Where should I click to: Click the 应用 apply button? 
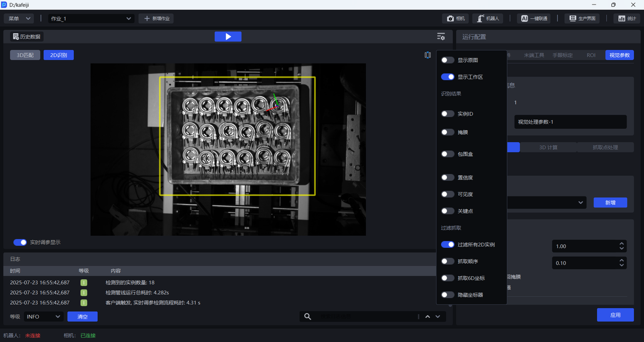(x=615, y=315)
